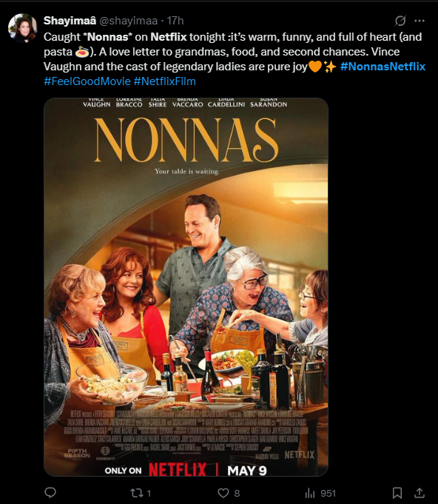Open the reply comment icon
The height and width of the screenshot is (504, 438).
(50, 492)
